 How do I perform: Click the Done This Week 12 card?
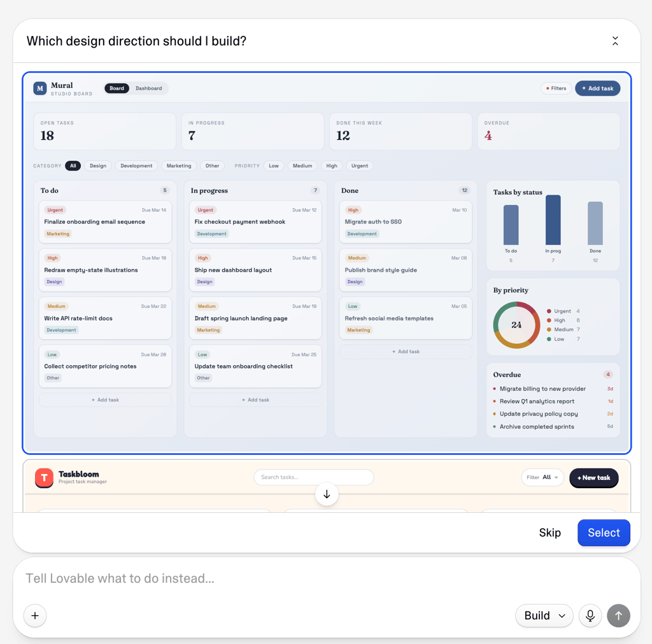click(400, 131)
